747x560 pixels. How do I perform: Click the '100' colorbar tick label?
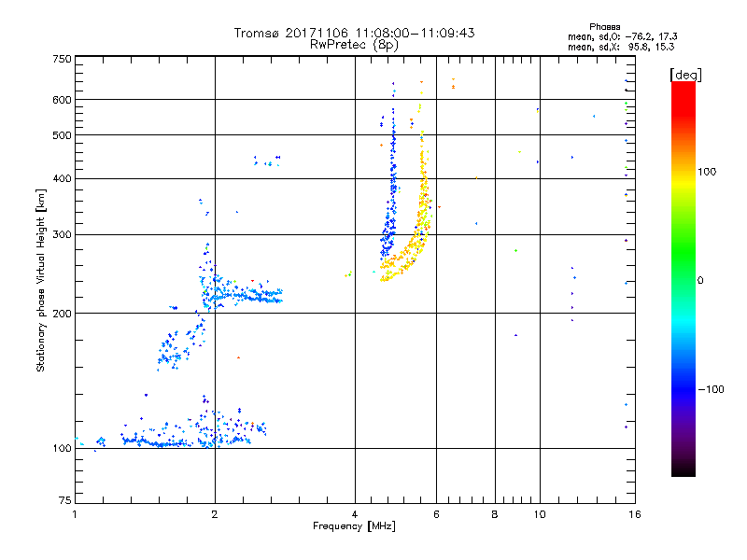click(x=707, y=172)
